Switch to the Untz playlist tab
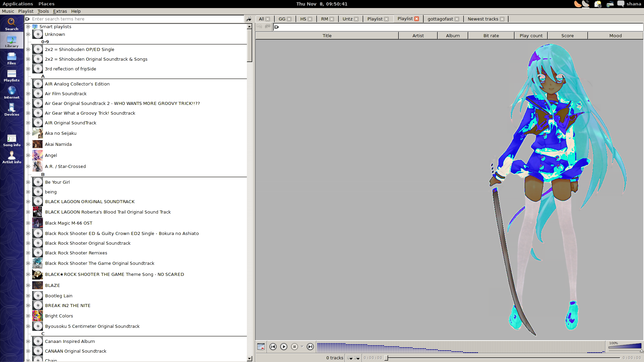Screen dimensions: 644x362 [347, 19]
